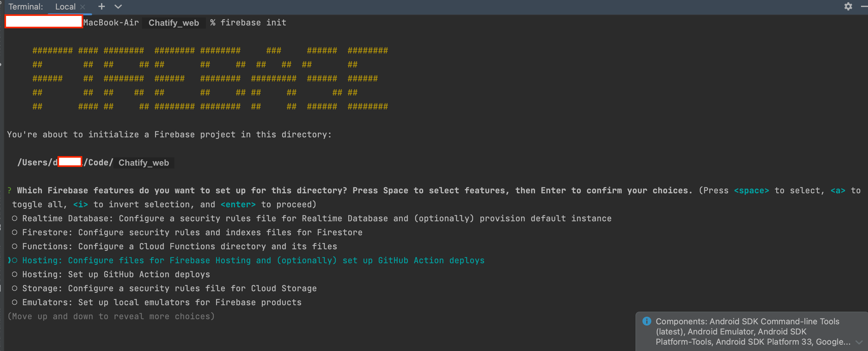This screenshot has width=868, height=351.
Task: Close the Local terminal tab
Action: 83,7
